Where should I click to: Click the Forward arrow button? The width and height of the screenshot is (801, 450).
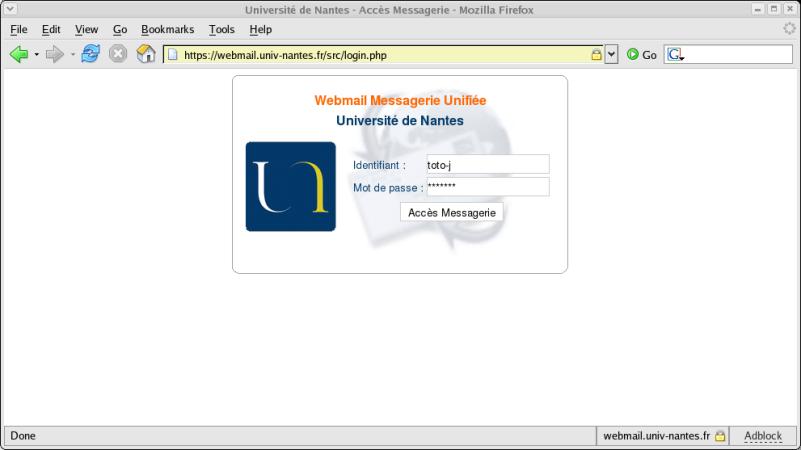pos(54,54)
